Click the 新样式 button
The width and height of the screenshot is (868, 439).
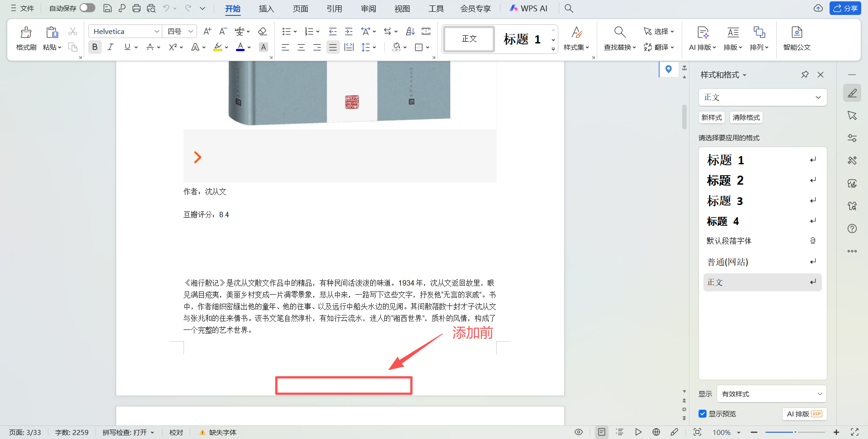(x=712, y=117)
